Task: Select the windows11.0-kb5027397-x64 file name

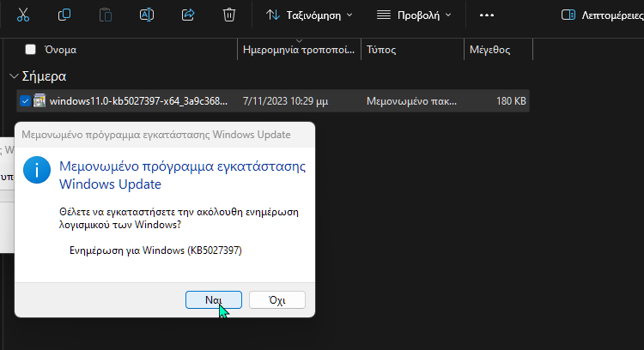Action: pos(138,101)
